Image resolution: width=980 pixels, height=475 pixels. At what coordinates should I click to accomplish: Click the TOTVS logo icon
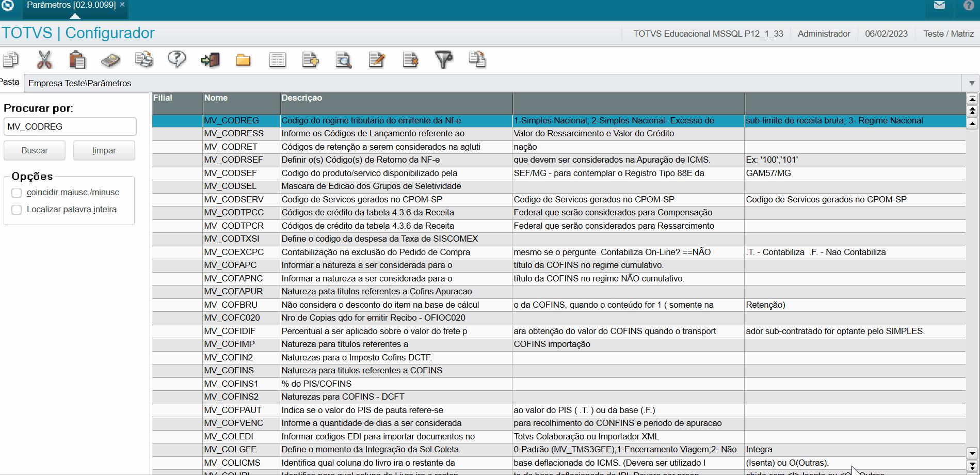[8, 5]
